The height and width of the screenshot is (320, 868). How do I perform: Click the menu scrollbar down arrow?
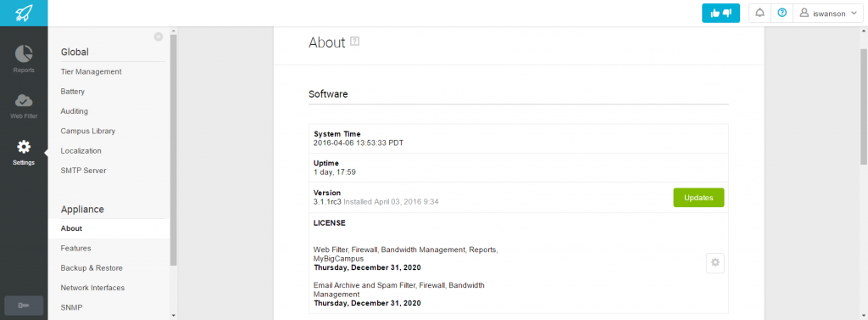[173, 316]
